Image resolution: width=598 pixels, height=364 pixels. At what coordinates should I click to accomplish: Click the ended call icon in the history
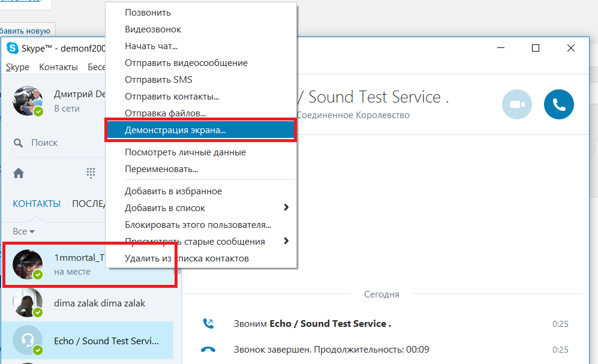(x=208, y=350)
